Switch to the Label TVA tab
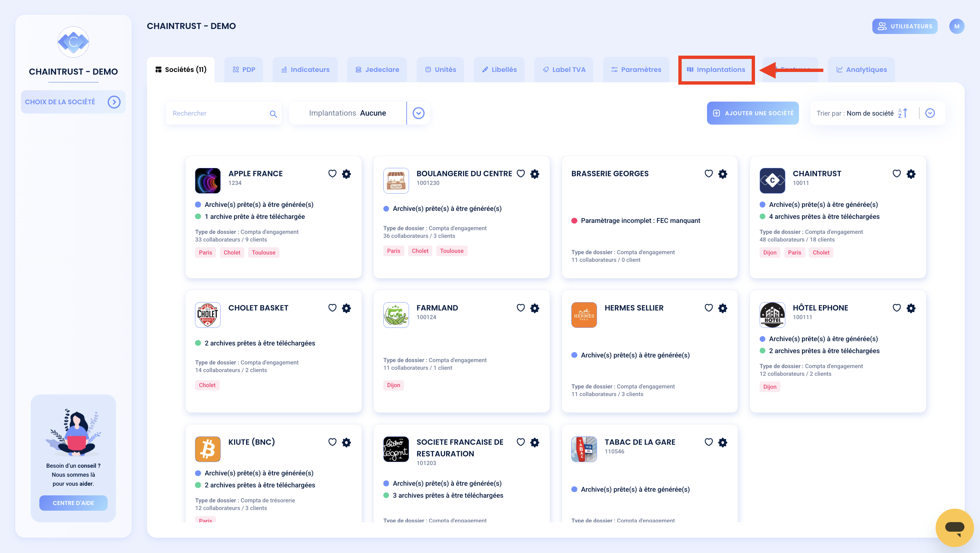980x553 pixels. [x=564, y=70]
